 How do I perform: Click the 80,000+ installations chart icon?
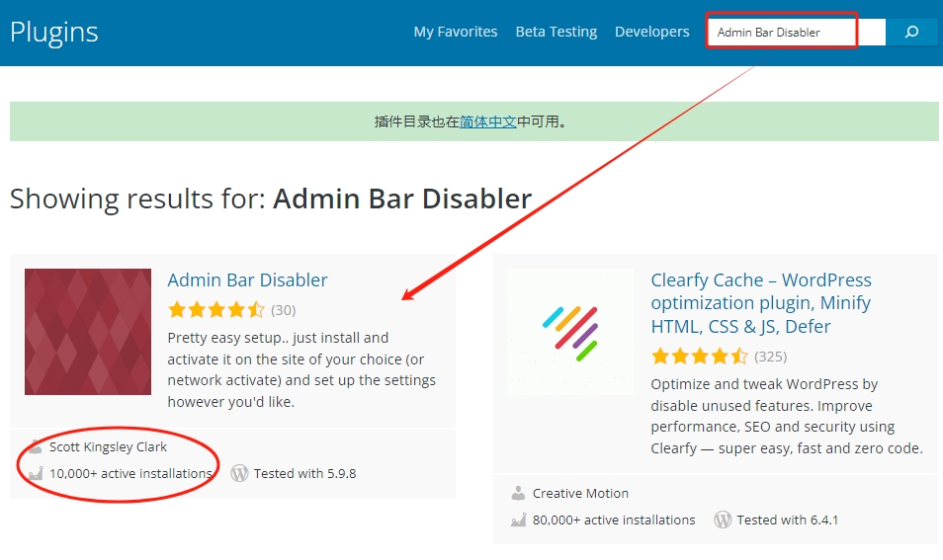518,520
